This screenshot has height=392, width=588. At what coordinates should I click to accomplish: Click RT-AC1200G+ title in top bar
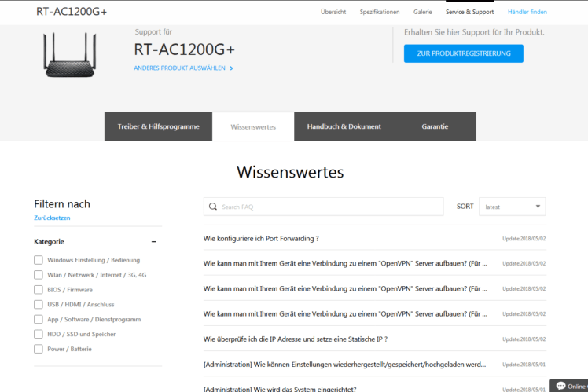pyautogui.click(x=72, y=12)
